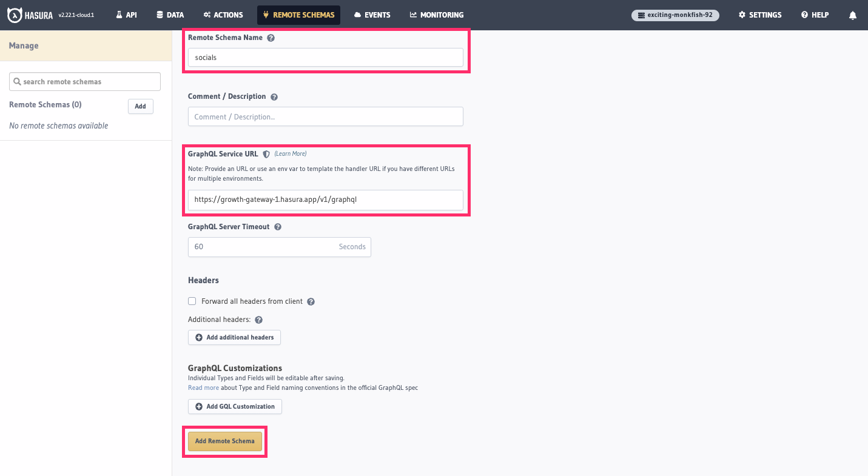Click the magnifier icon in the schema search box
This screenshot has height=476, width=868.
click(x=18, y=81)
